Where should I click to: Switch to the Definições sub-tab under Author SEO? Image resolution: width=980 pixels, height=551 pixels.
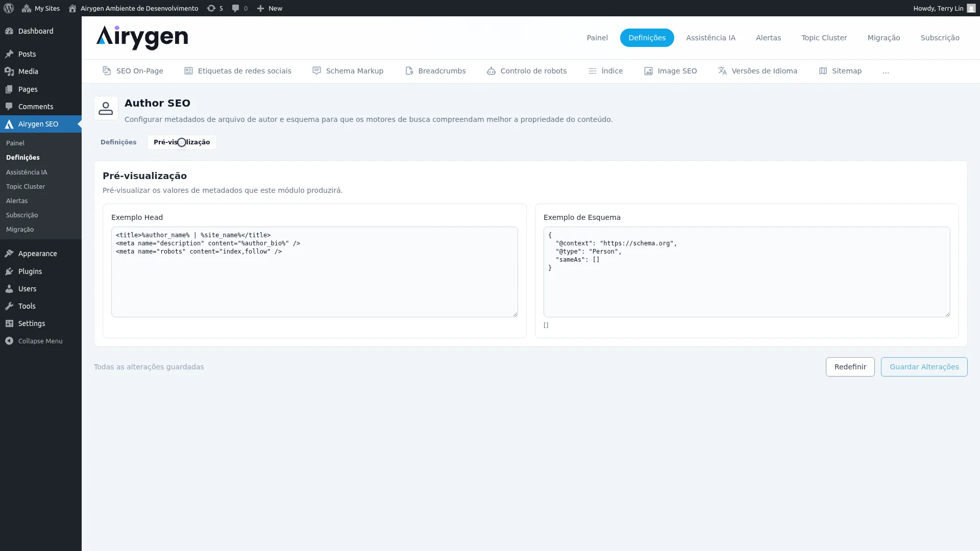(118, 142)
